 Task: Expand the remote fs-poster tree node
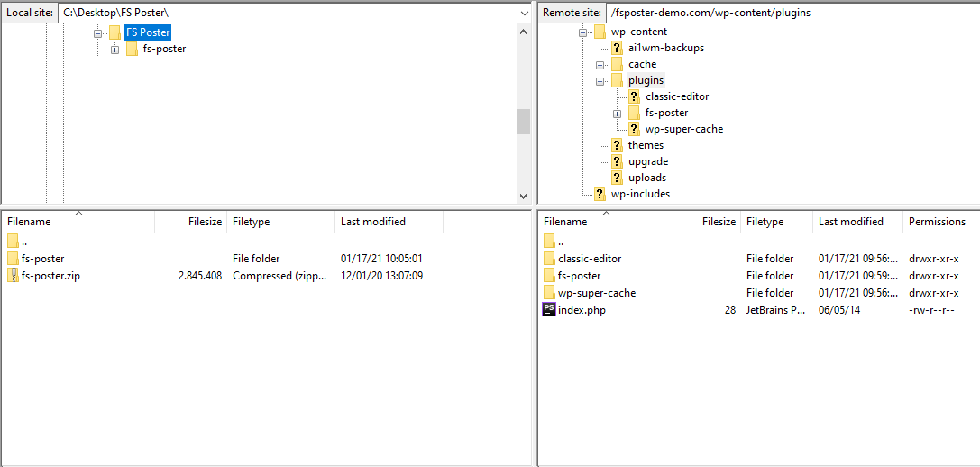pos(617,114)
